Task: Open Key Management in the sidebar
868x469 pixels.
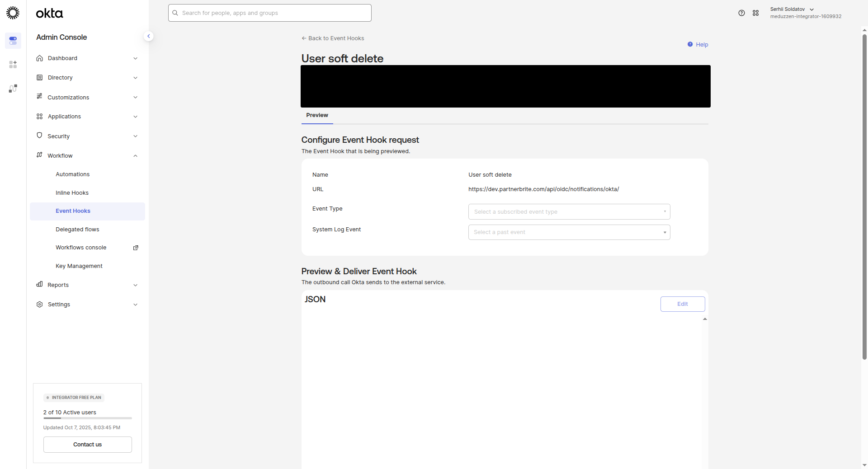Action: coord(79,266)
